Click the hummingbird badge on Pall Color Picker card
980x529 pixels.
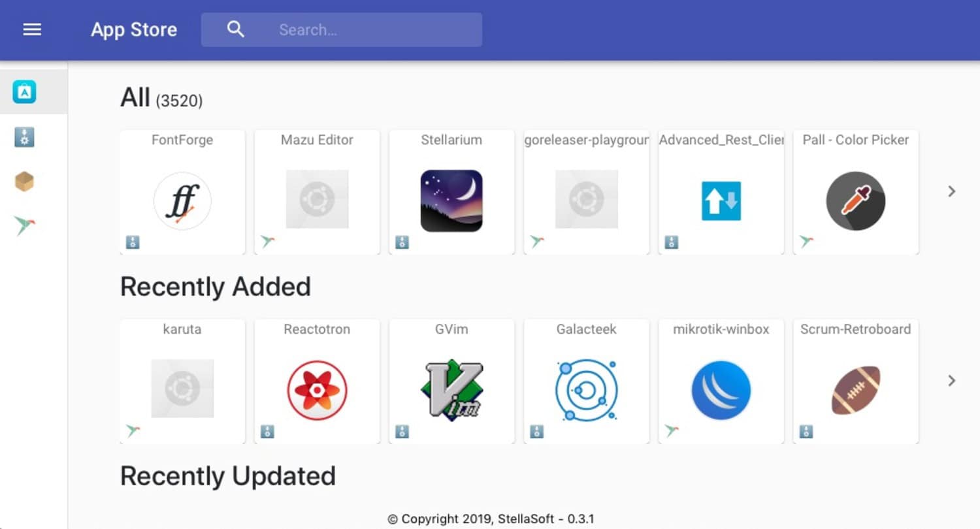[x=806, y=242]
